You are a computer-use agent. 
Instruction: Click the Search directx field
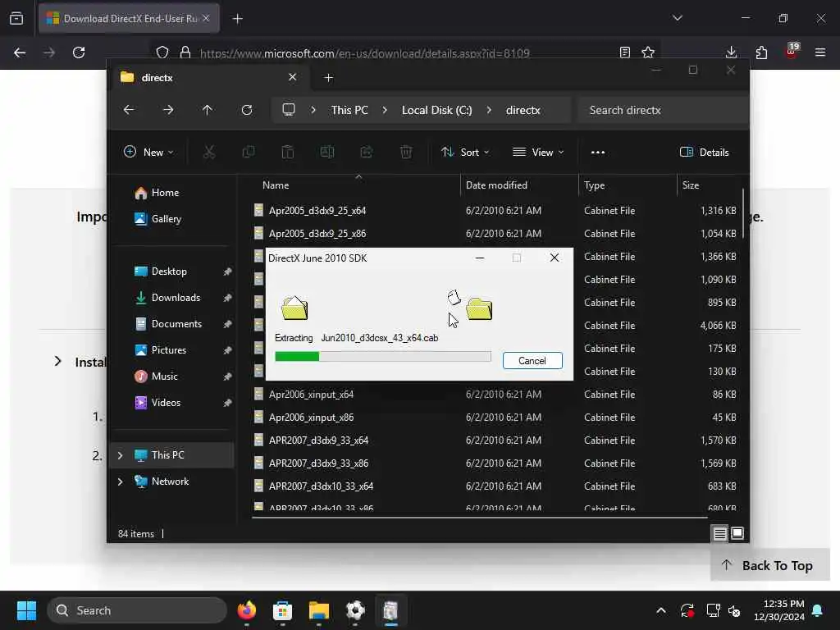(x=663, y=110)
